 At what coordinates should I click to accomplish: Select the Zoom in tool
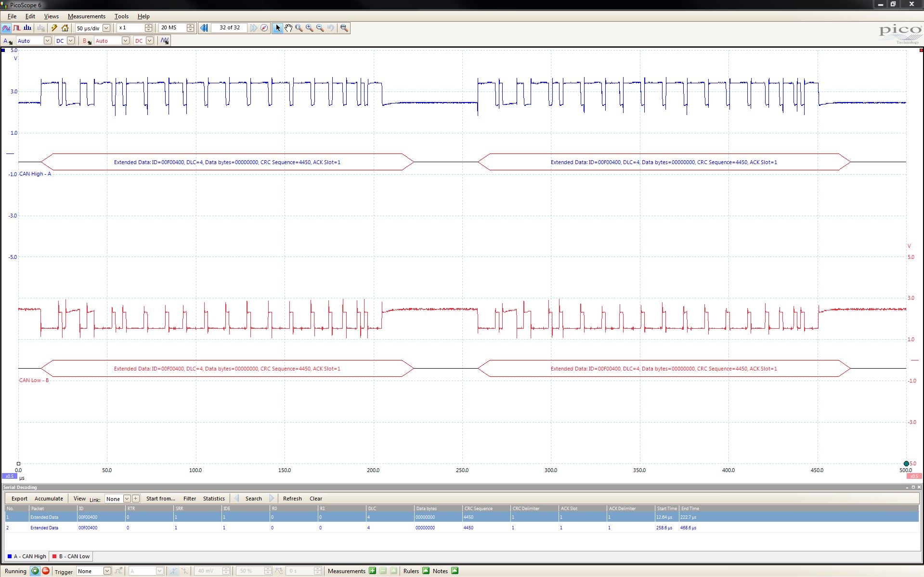point(309,28)
